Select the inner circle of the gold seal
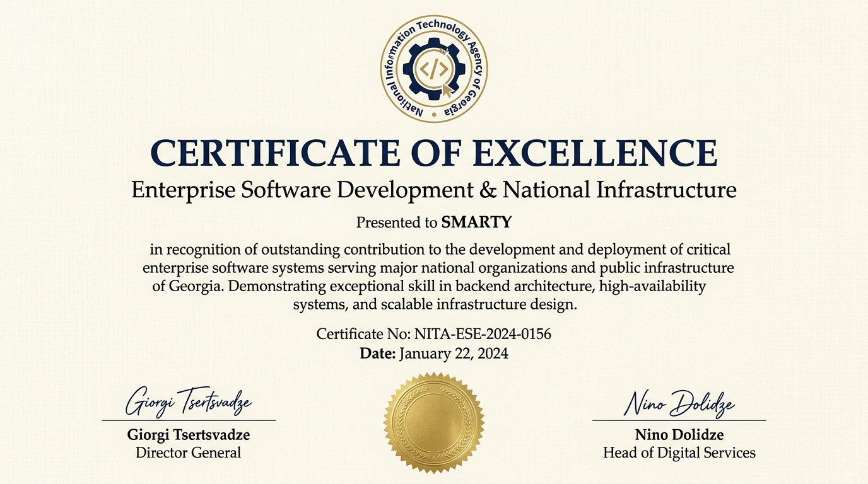The height and width of the screenshot is (484, 868). coord(434,421)
